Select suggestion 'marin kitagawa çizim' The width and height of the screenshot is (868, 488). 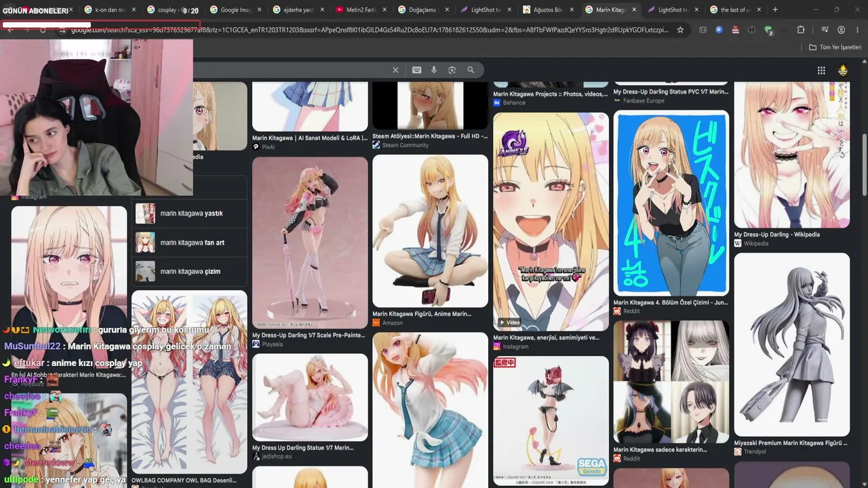189,271
